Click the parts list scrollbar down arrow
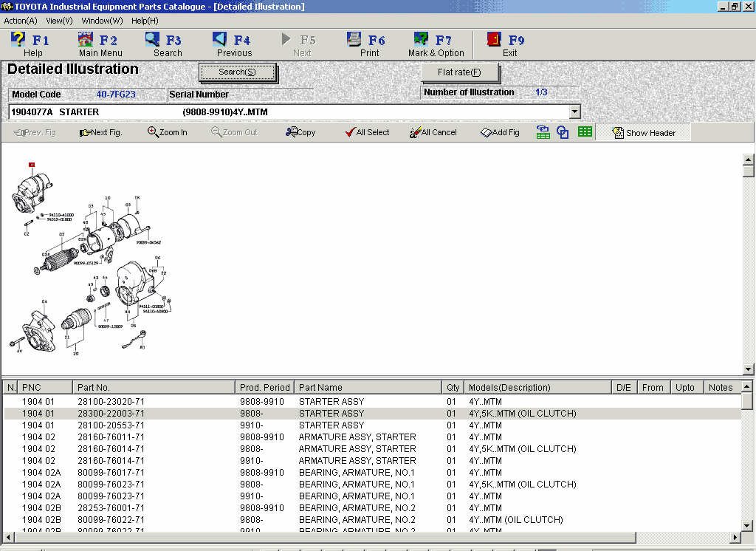Screen dimensions: 756x551 click(746, 525)
